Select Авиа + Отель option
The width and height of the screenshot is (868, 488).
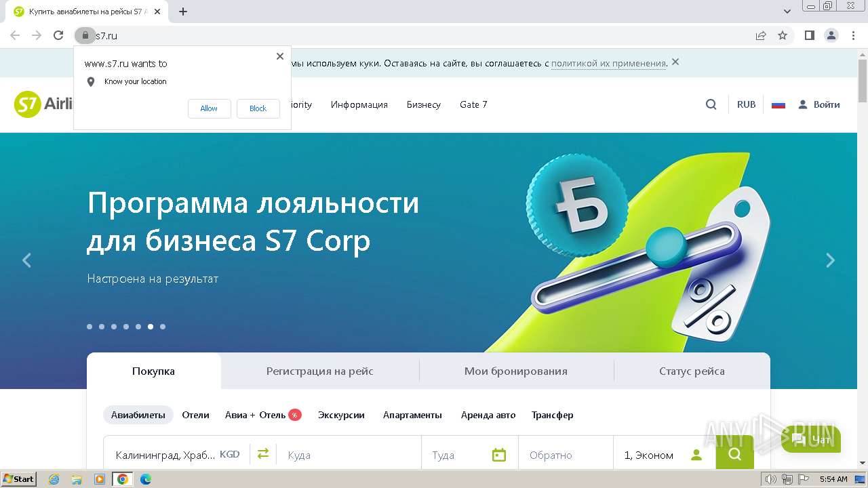pos(262,415)
